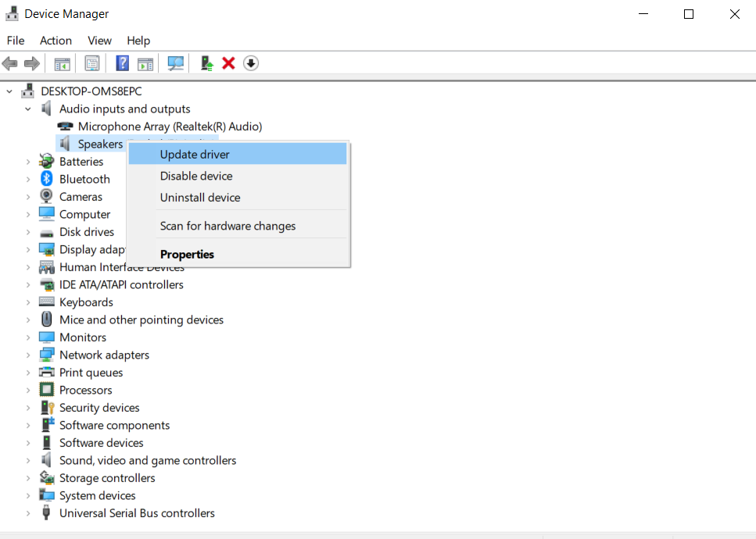Screen dimensions: 756x539
Task: Click the Disable device down-arrow toolbar icon
Action: (x=250, y=63)
